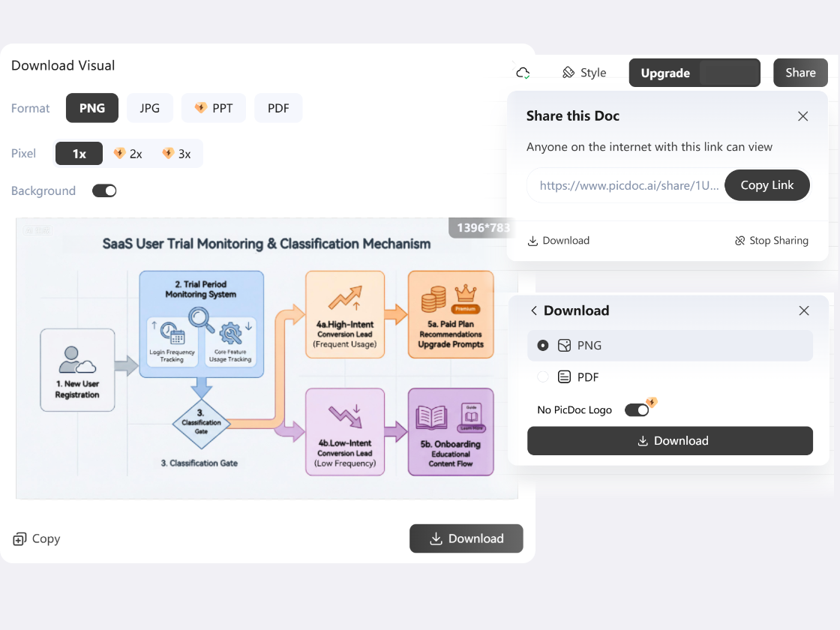Toggle the Background switch off

104,190
